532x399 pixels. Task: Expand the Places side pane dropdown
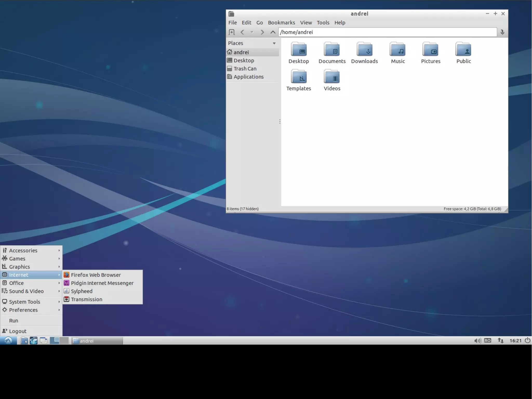coord(274,43)
